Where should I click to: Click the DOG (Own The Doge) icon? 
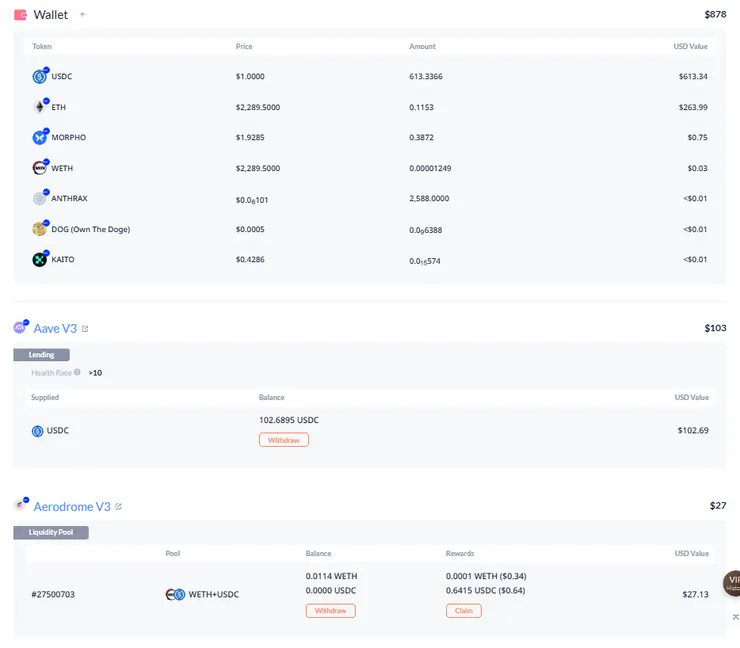pos(40,229)
